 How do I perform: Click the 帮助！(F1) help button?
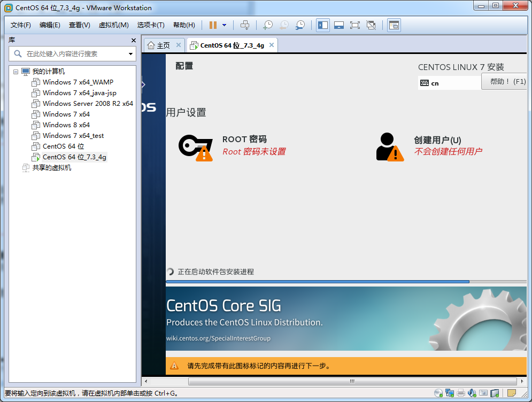pyautogui.click(x=504, y=82)
